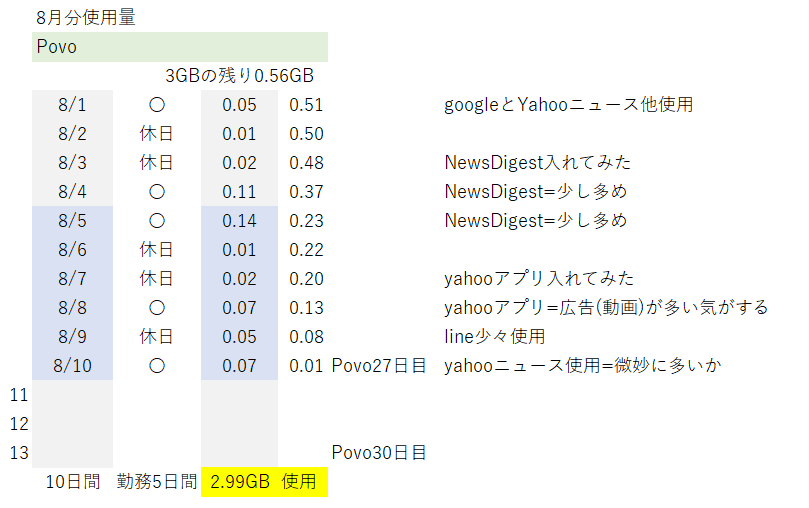The width and height of the screenshot is (809, 508).
Task: Select the 8/10 date cell
Action: coord(72,366)
